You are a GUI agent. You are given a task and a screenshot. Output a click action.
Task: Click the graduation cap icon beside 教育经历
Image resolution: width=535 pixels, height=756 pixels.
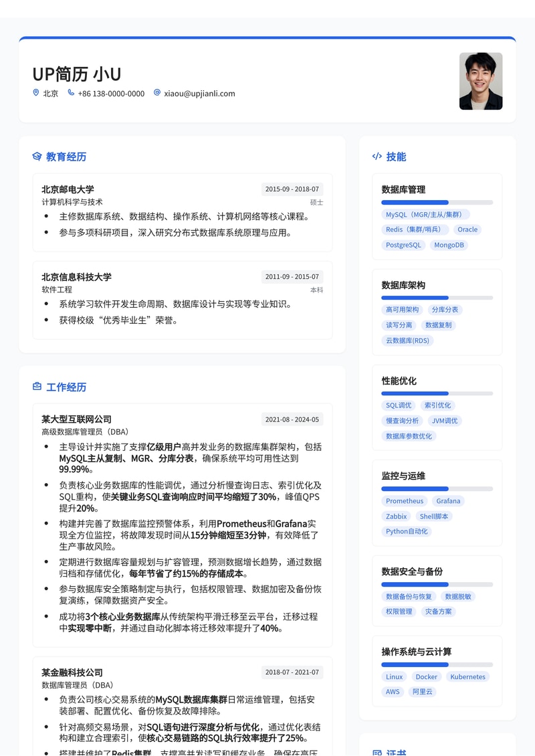36,156
